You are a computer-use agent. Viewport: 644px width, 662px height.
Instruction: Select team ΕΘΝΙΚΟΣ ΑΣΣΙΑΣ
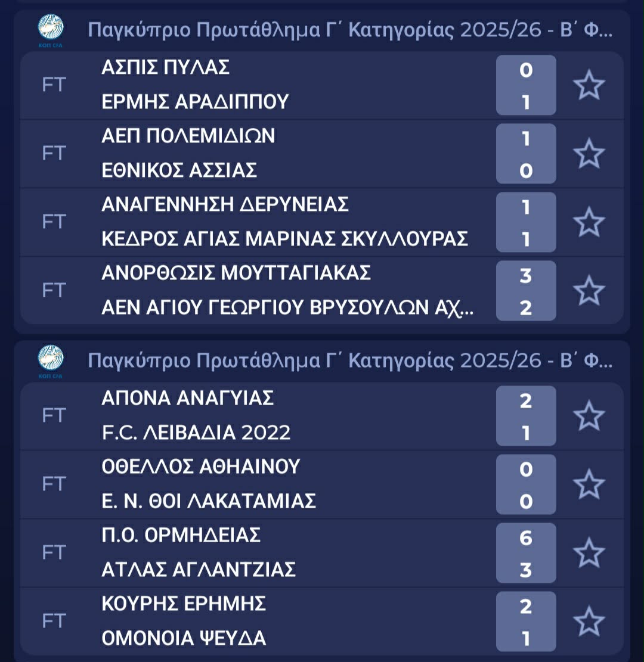click(179, 171)
